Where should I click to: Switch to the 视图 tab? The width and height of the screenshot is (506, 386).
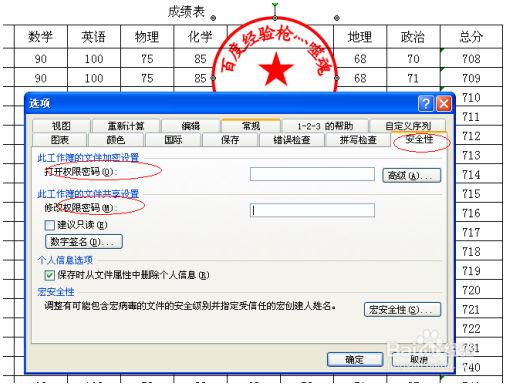pos(61,126)
